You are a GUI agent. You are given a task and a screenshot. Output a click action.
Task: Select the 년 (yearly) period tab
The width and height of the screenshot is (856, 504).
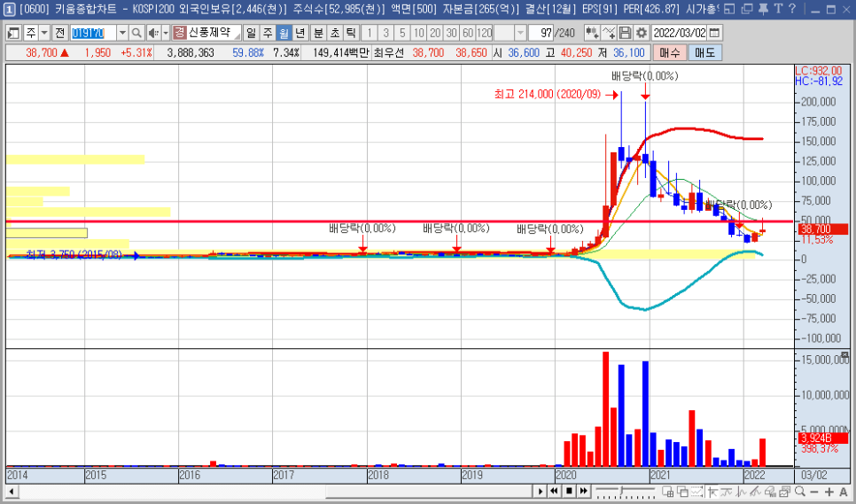point(300,33)
